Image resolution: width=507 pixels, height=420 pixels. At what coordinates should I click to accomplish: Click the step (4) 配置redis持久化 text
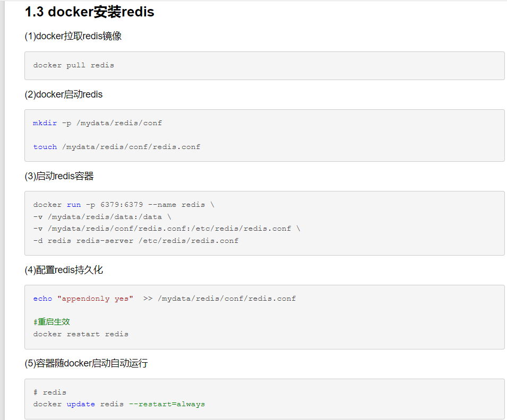point(64,270)
